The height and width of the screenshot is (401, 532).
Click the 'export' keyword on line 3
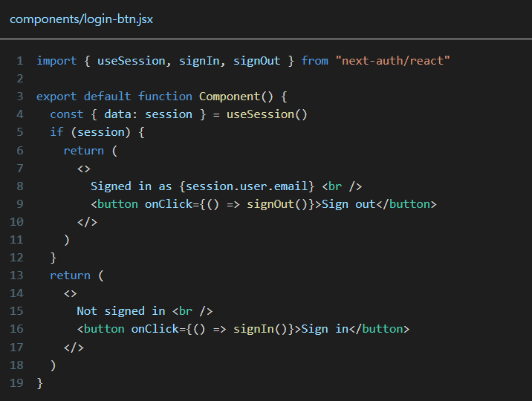tap(56, 97)
